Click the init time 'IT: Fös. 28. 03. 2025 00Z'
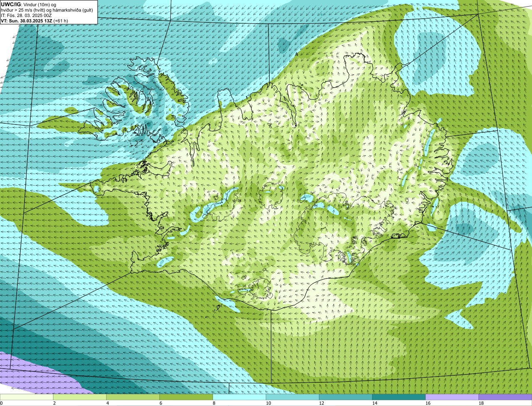Screen dimensions: 532x406 coord(27,15)
